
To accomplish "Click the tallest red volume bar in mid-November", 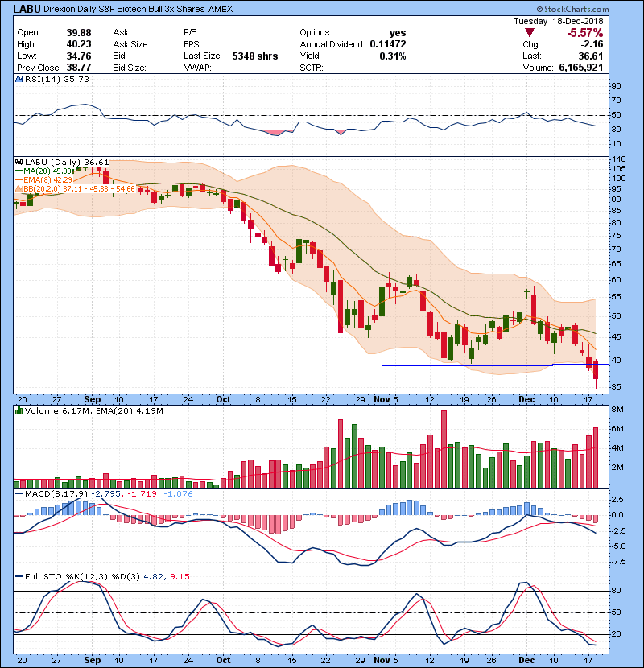I will point(444,449).
